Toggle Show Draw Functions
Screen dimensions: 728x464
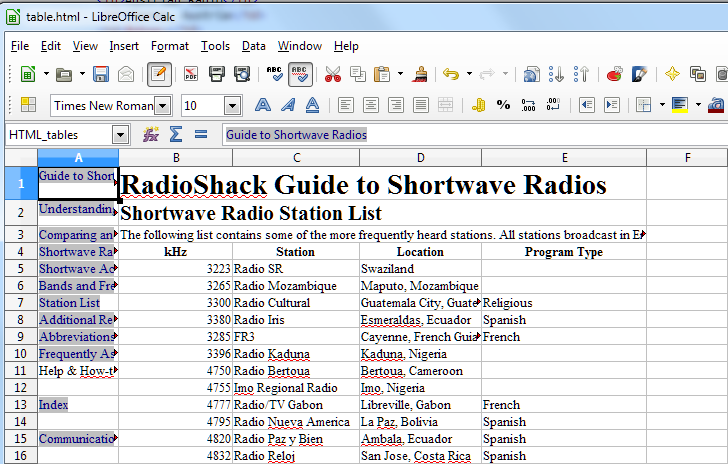click(x=640, y=74)
